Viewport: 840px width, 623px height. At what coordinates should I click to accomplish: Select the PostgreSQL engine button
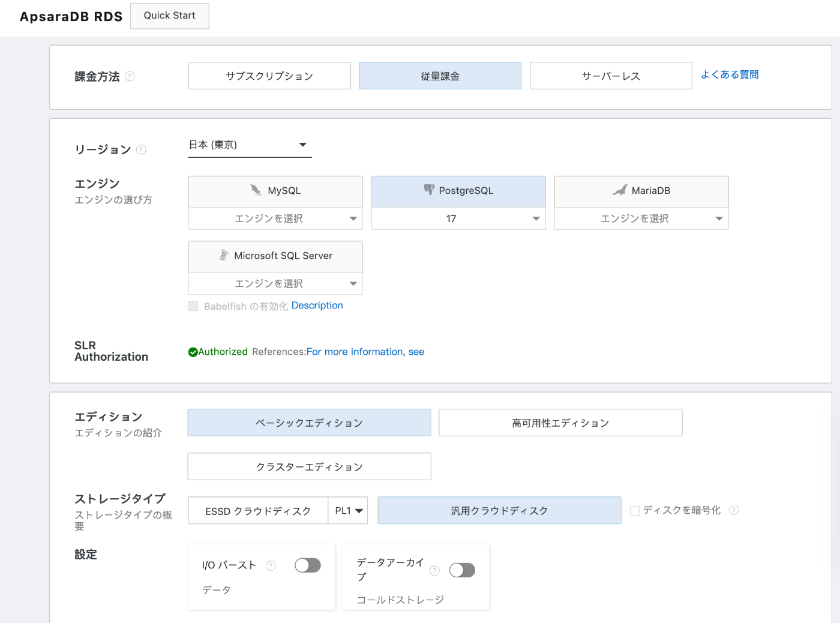click(458, 191)
